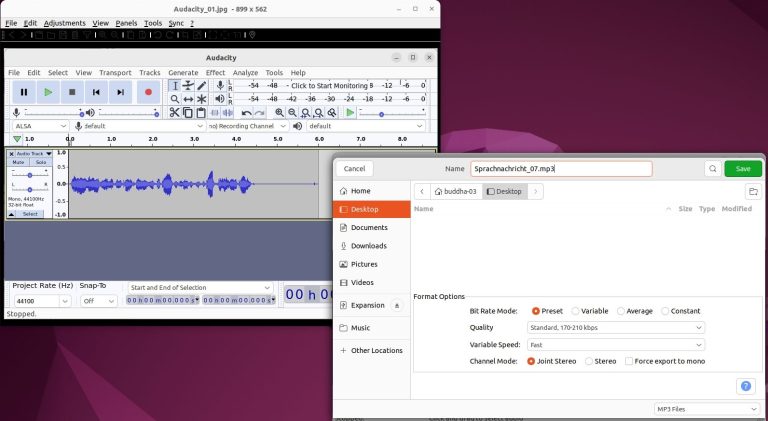Pause playback in Audacity
768x421 pixels.
click(x=24, y=92)
